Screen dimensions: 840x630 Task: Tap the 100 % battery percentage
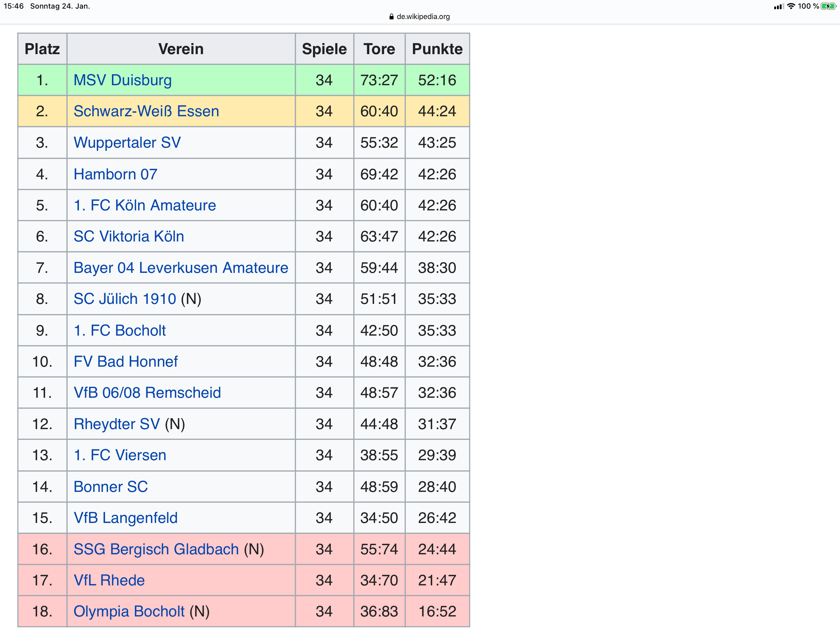(808, 6)
